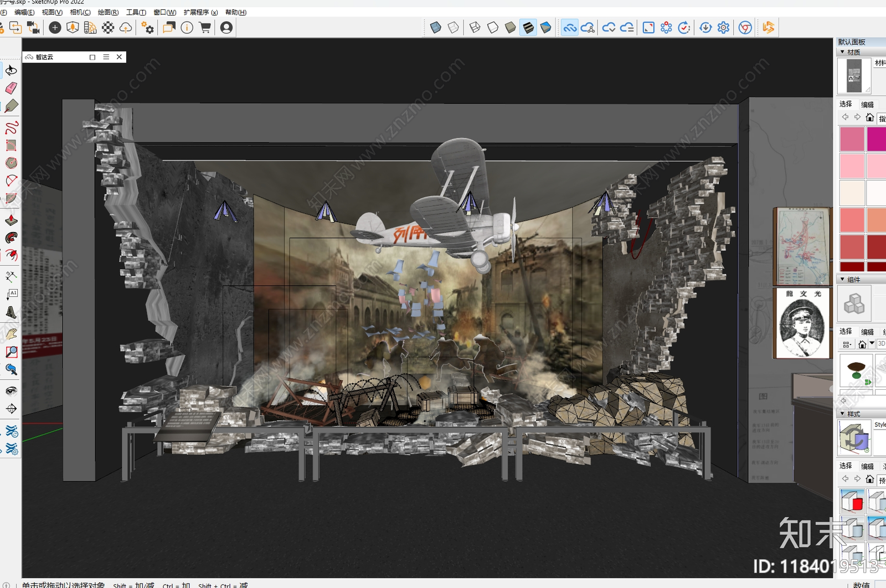
Task: Toggle X-Ray face style
Action: point(435,27)
